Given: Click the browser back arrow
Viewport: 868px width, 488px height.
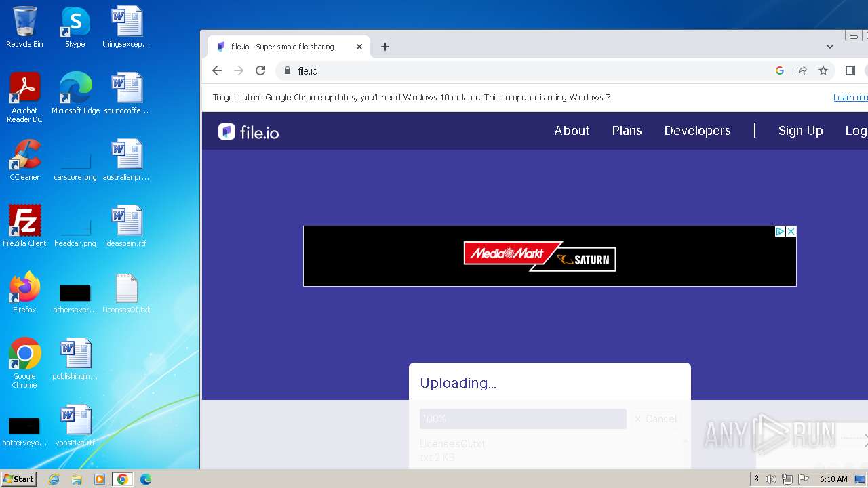Looking at the screenshot, I should (217, 70).
